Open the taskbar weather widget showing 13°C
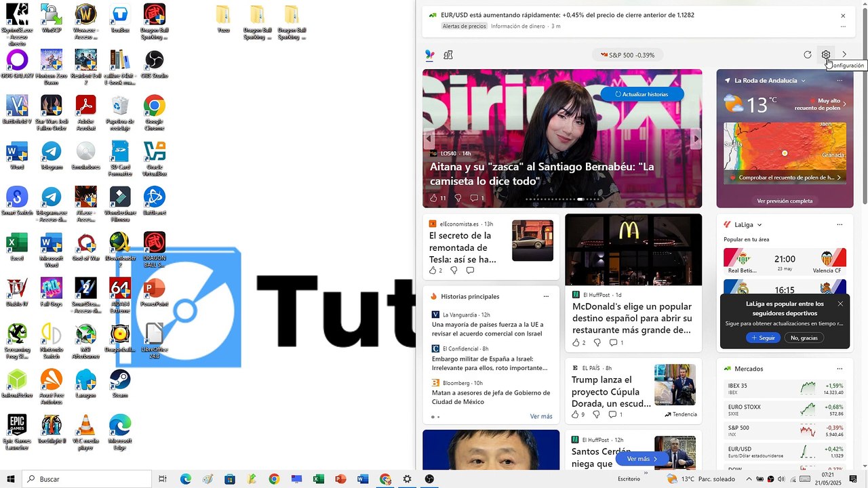Viewport: 868px width, 488px height. click(x=701, y=479)
